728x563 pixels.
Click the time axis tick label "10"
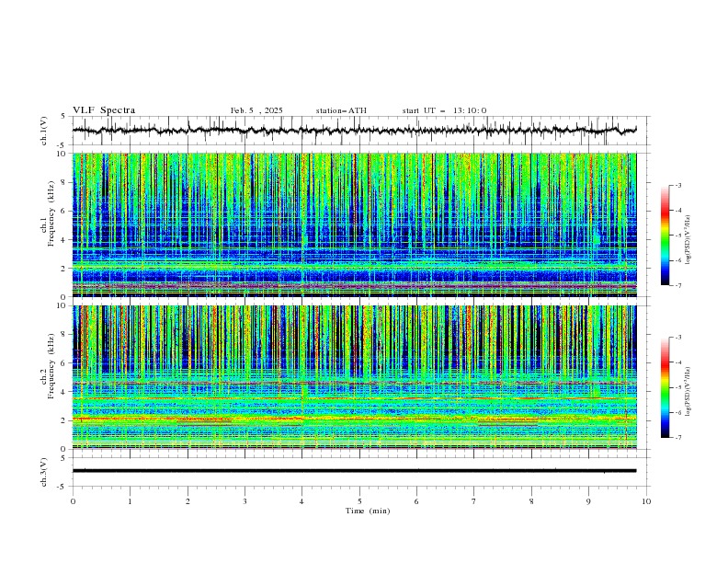[x=646, y=501]
